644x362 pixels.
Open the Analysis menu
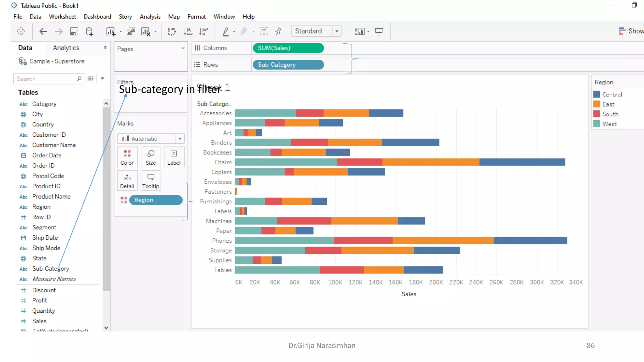(150, 17)
